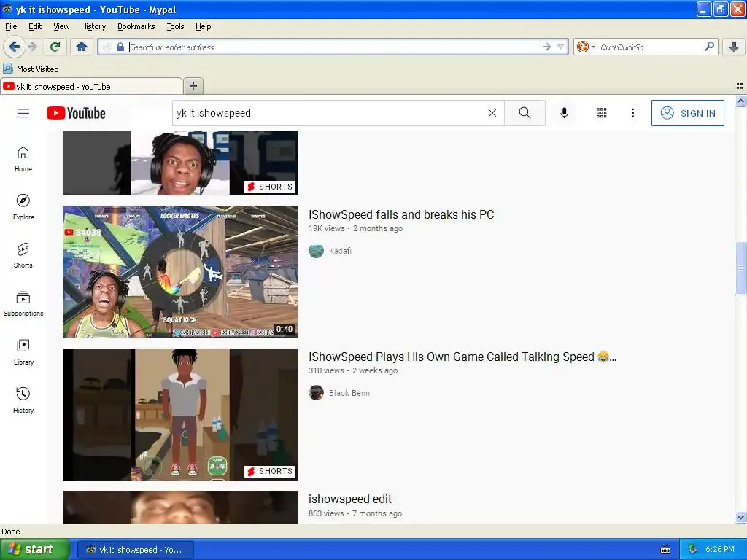Open the Most Visited bookmarks folder
The width and height of the screenshot is (747, 560).
point(31,69)
